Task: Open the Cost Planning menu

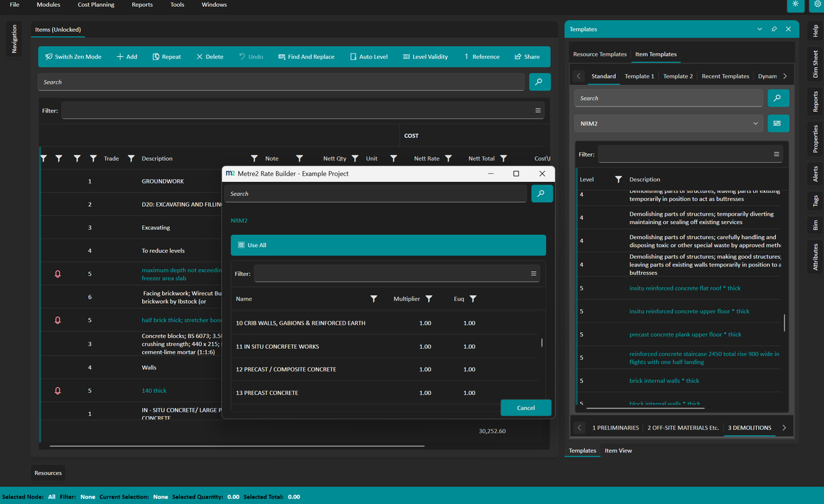Action: tap(95, 5)
